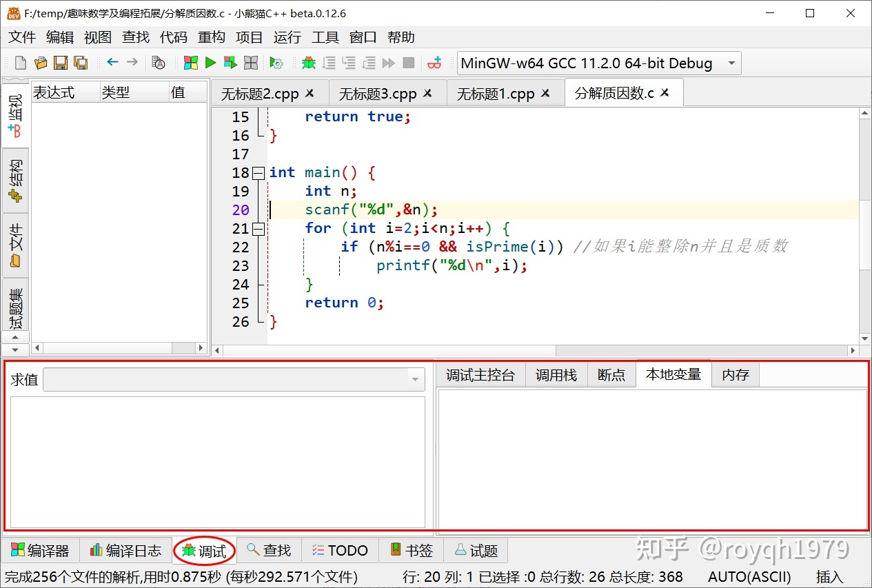The height and width of the screenshot is (588, 872).
Task: Stop execution with gray square icon
Action: click(409, 63)
